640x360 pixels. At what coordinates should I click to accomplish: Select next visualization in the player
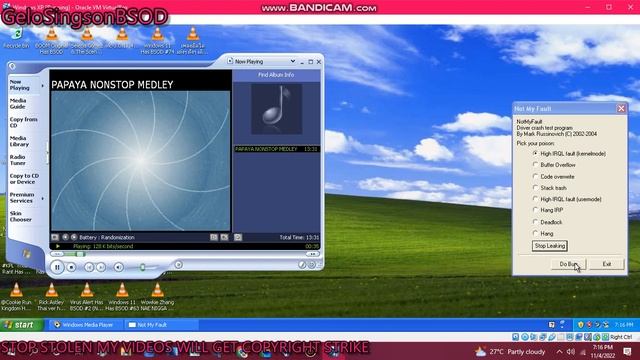click(x=74, y=237)
